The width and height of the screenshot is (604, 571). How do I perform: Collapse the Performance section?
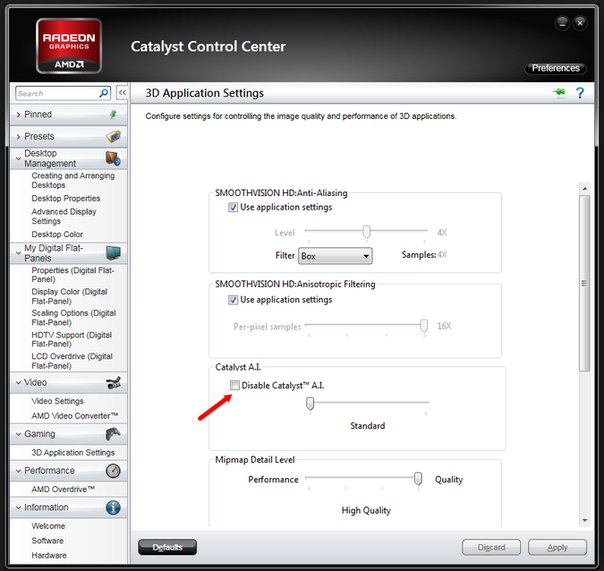click(x=18, y=470)
